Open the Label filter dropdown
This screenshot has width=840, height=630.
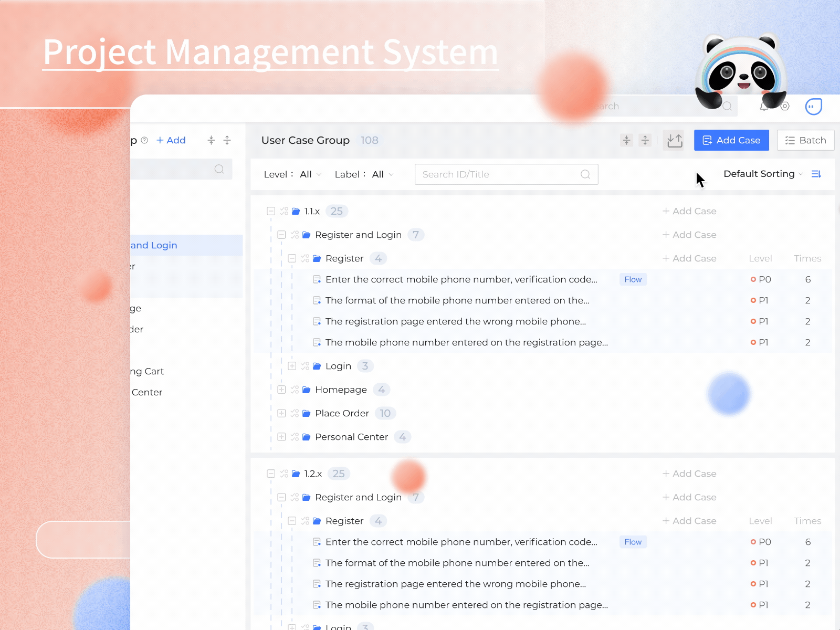click(x=383, y=174)
